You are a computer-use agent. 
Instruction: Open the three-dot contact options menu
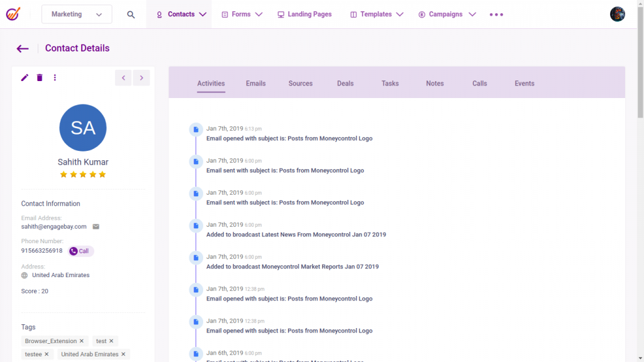point(55,77)
